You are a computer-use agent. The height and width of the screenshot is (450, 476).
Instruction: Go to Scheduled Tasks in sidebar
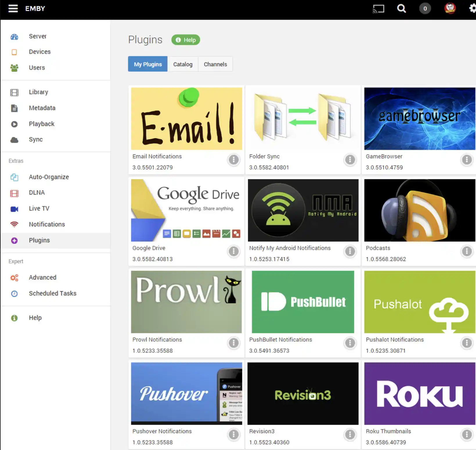pyautogui.click(x=53, y=294)
